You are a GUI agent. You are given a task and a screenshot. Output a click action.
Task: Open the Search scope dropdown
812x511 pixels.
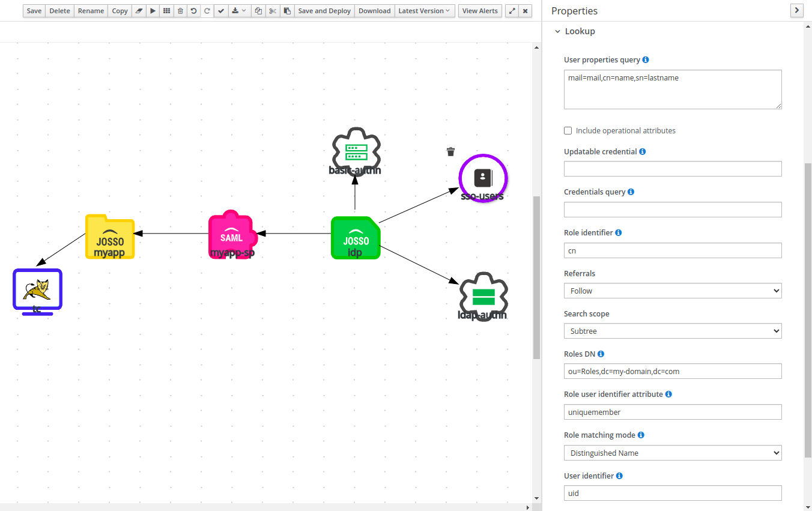pos(673,331)
